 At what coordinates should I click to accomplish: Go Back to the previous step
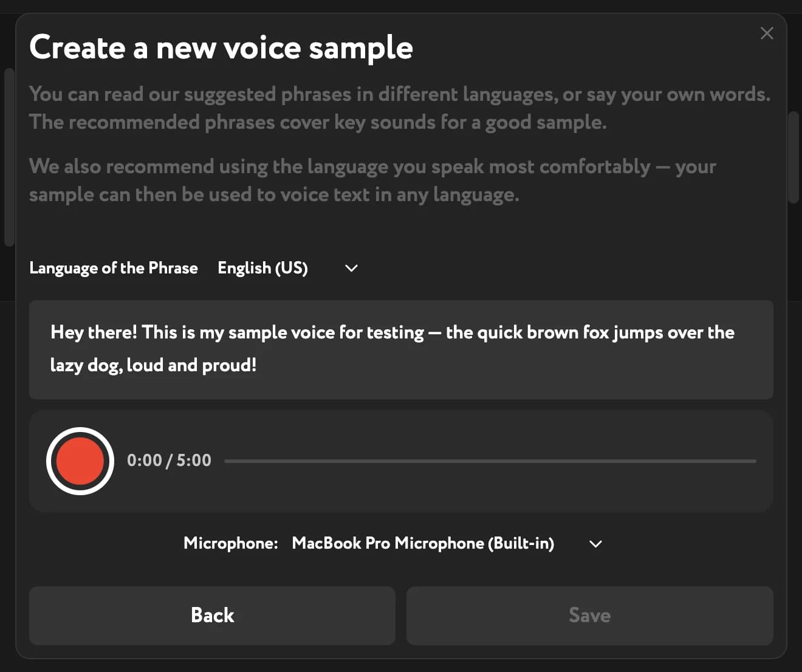click(x=212, y=615)
